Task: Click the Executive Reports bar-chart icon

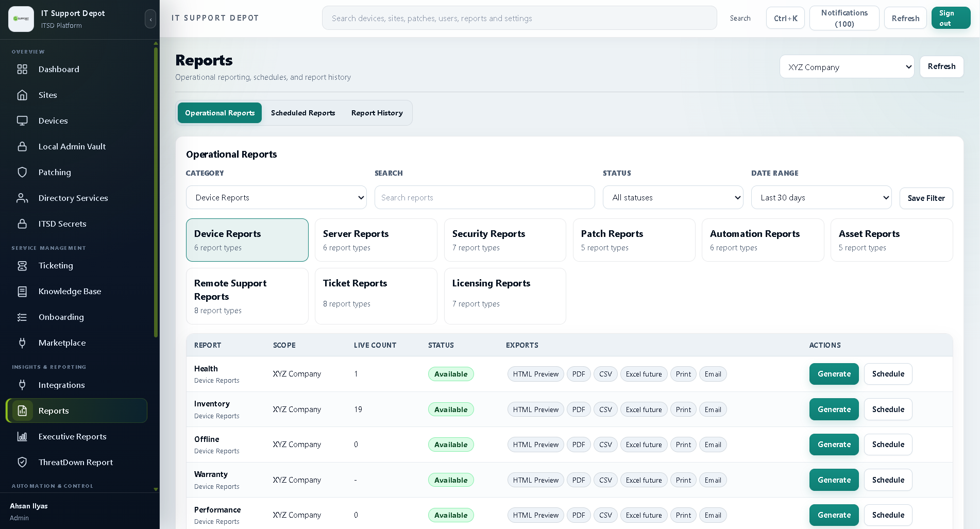Action: coord(22,436)
